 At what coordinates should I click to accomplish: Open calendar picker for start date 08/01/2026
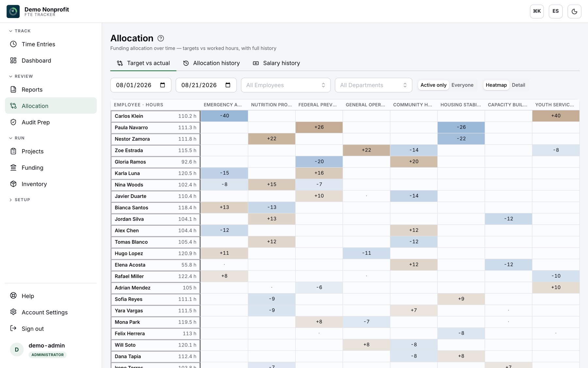click(x=163, y=85)
